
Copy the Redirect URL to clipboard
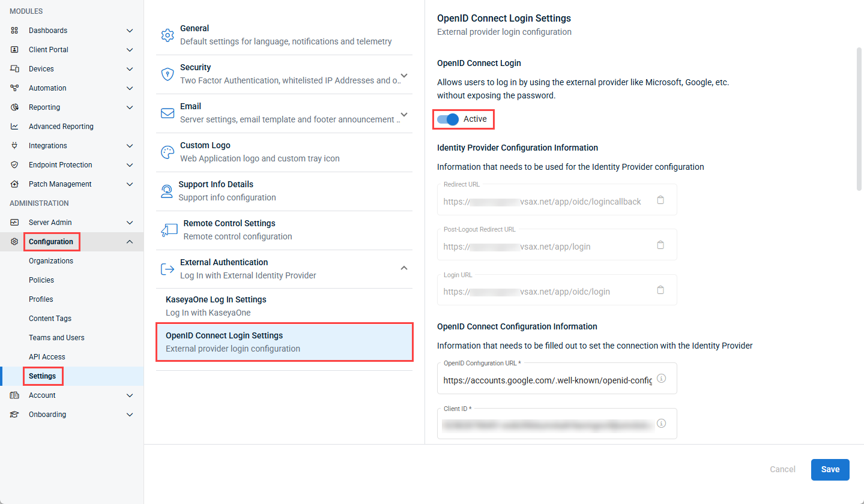660,200
